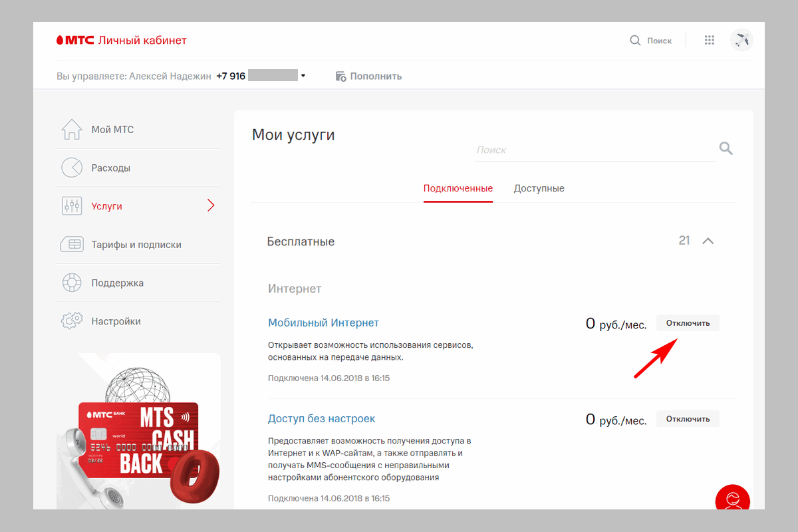
Task: Click pie chart icon for Расходы
Action: click(72, 168)
